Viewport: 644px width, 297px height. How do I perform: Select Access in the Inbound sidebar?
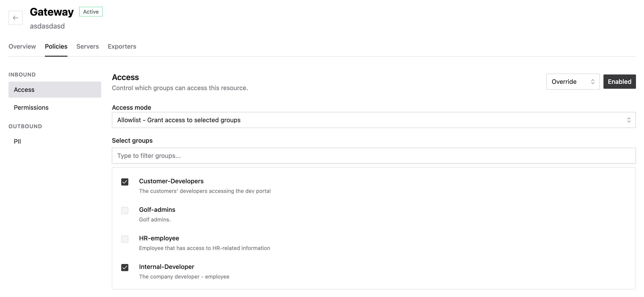55,90
